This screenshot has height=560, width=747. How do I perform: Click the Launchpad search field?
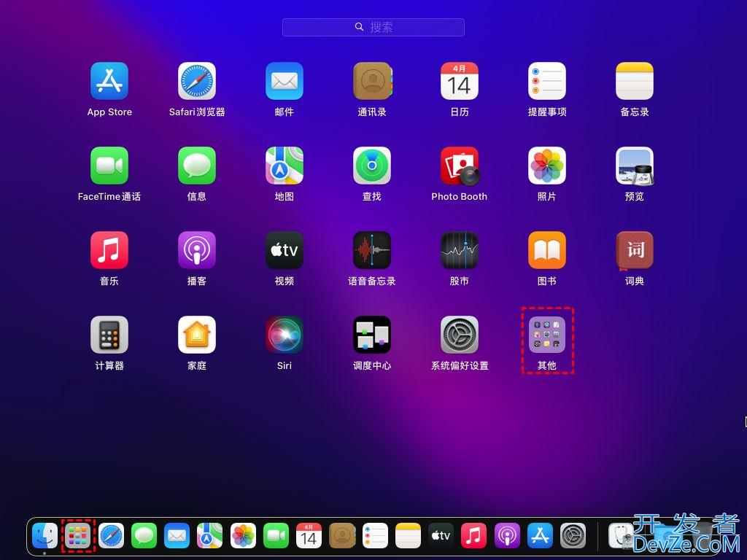(x=373, y=27)
